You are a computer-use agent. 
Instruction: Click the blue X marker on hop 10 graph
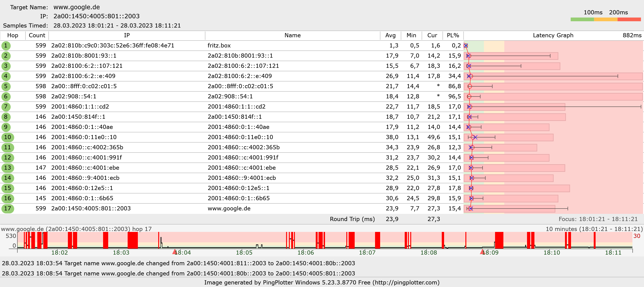click(475, 137)
